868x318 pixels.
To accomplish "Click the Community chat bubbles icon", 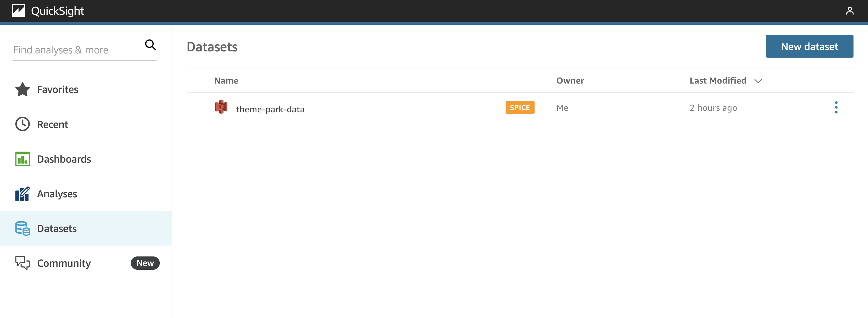I will 23,263.
